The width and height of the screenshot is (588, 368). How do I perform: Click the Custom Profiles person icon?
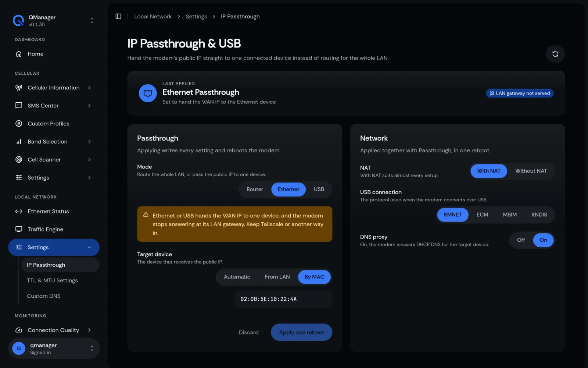[19, 124]
